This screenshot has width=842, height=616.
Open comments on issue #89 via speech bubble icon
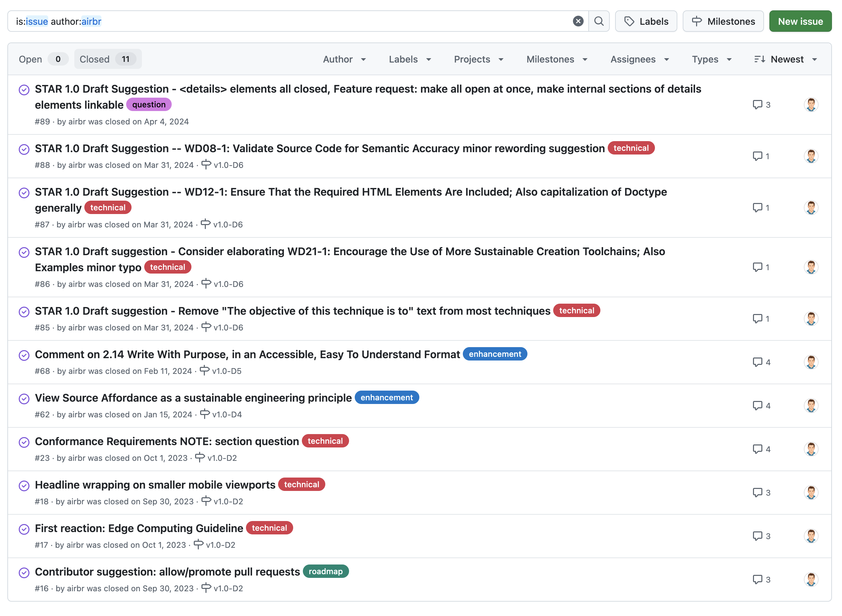[x=758, y=105]
